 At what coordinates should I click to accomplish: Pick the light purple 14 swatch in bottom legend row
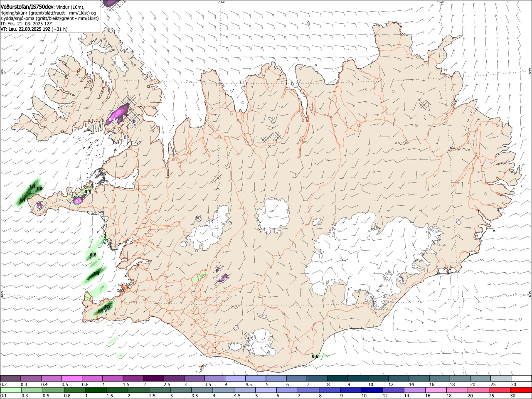click(x=414, y=390)
